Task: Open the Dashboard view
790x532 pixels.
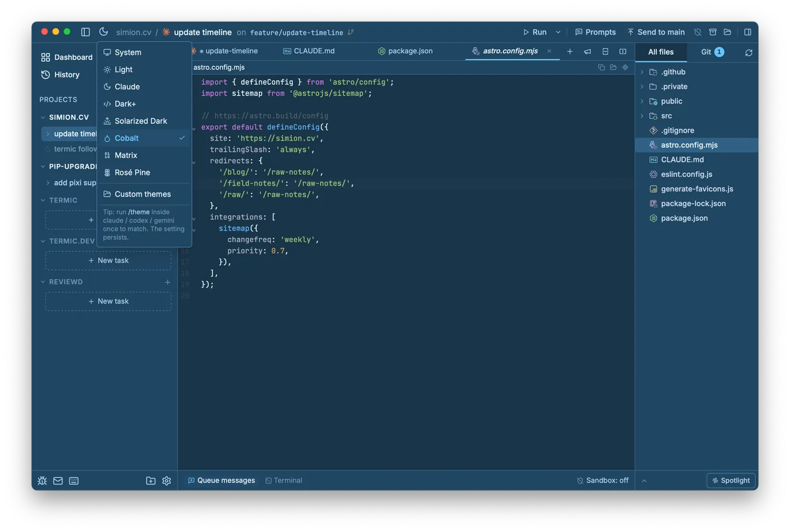Action: point(67,57)
